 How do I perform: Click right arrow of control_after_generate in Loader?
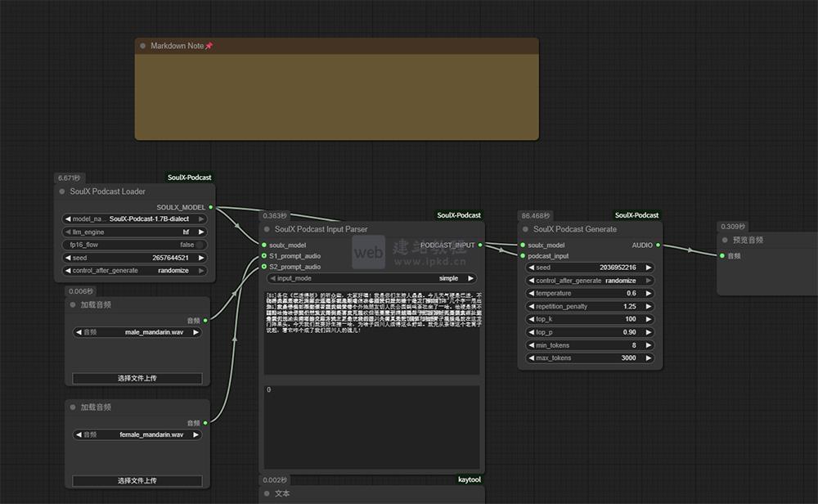tap(201, 271)
